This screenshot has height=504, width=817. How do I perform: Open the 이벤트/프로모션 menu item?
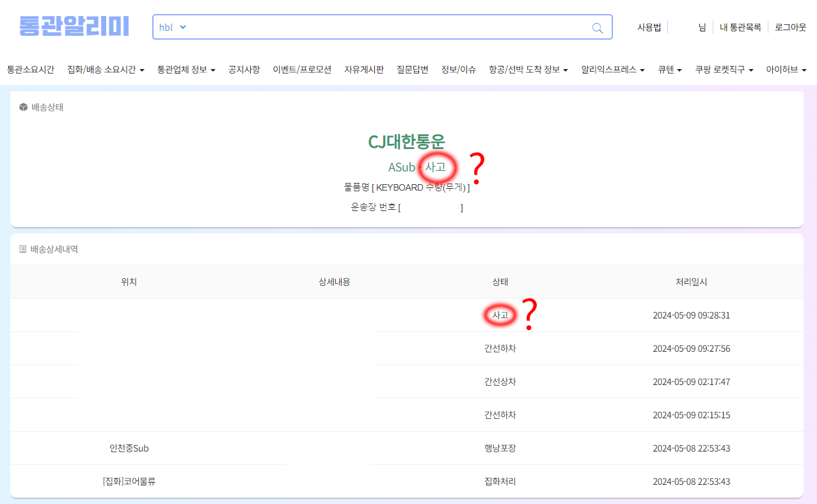tap(302, 69)
